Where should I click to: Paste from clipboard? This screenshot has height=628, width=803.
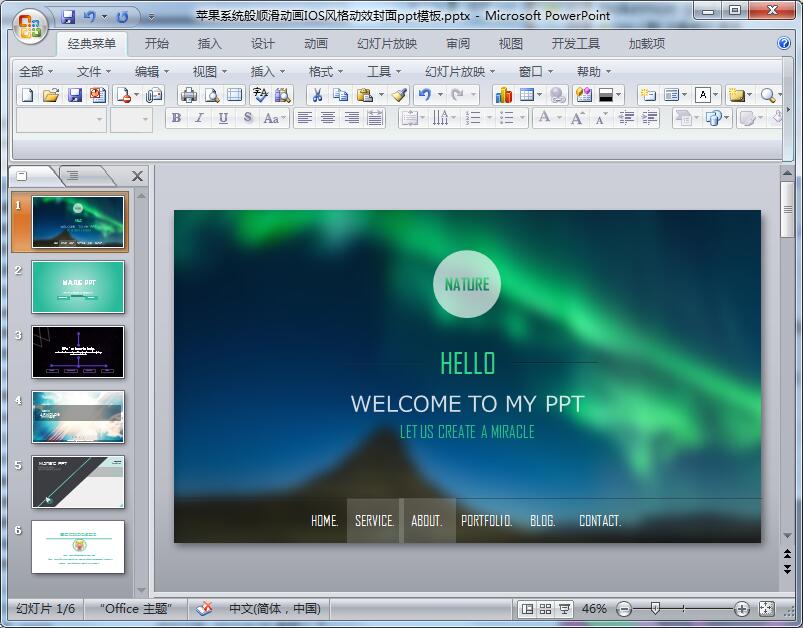tap(364, 95)
